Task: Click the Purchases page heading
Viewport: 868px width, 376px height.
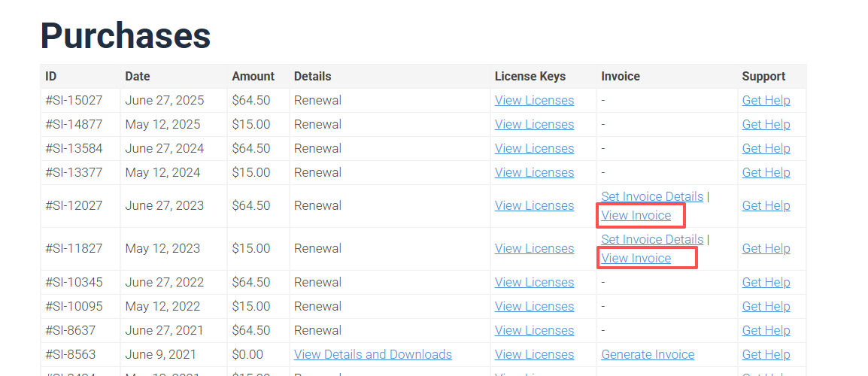Action: click(126, 35)
